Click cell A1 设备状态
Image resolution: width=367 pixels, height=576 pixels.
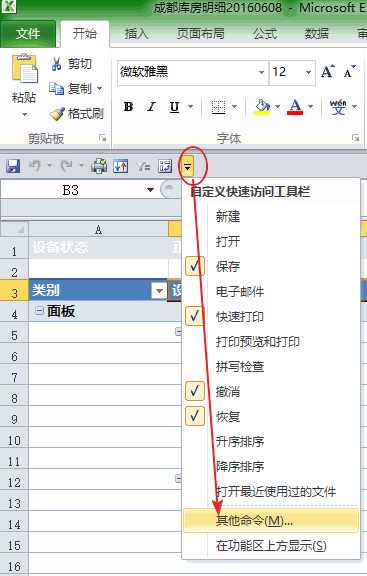pos(98,247)
